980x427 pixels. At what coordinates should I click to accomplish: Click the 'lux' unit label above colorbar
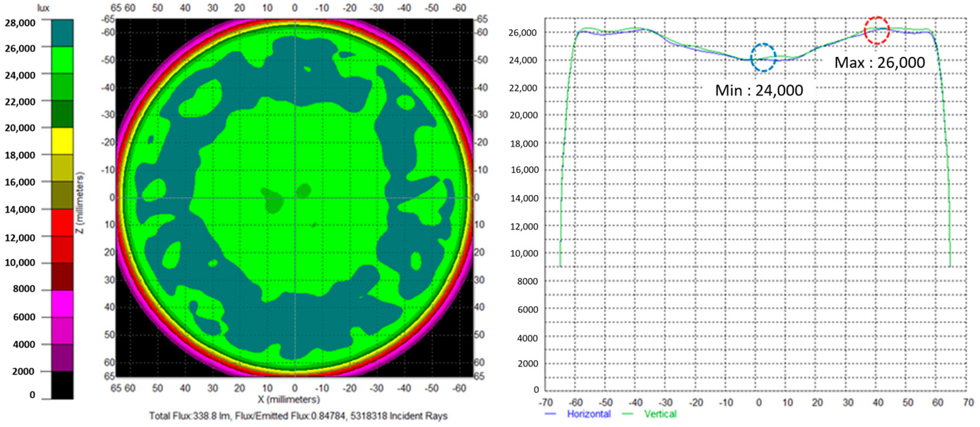[x=43, y=8]
